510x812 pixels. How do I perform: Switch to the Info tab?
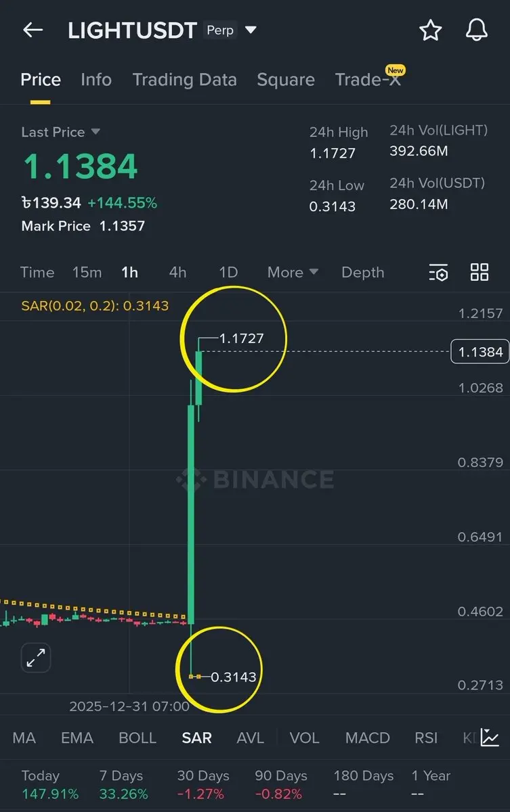pos(96,80)
